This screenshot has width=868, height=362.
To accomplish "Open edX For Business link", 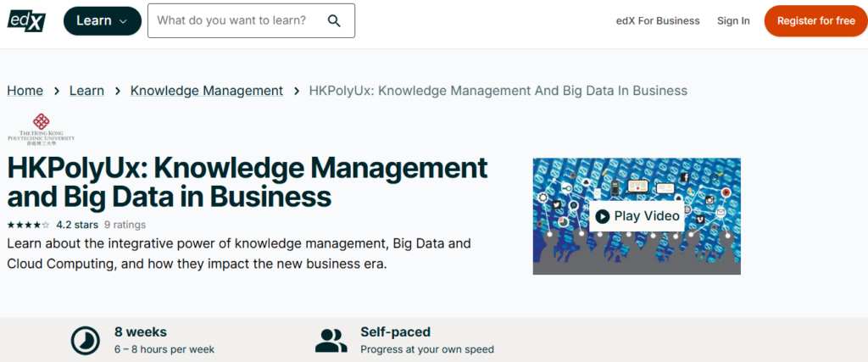I will tap(658, 21).
